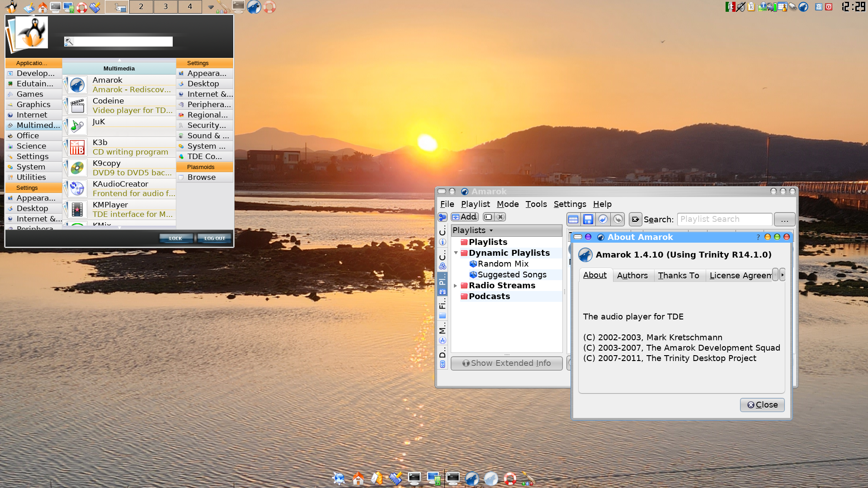Click the clear search field icon
Screen dimensions: 868x488
(635, 220)
